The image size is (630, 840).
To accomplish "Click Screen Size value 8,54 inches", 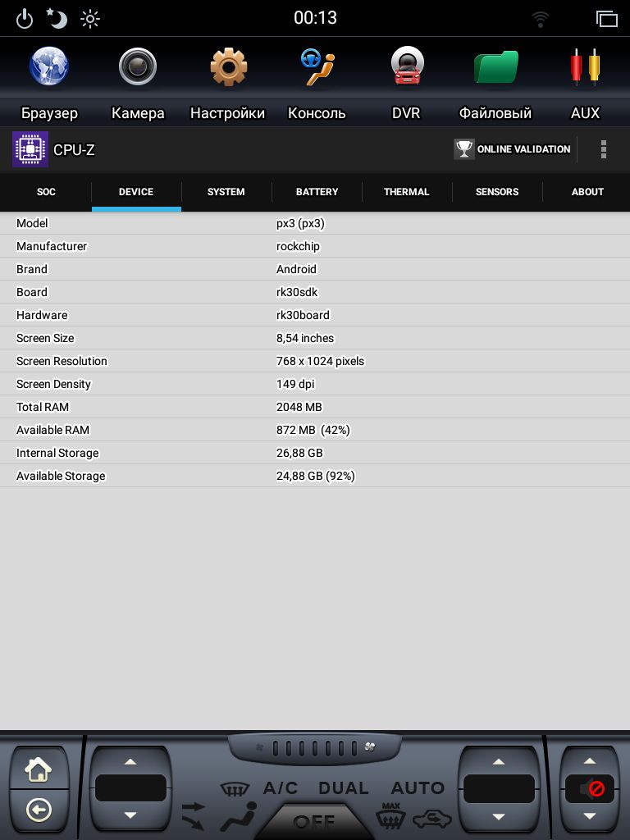I will [305, 339].
